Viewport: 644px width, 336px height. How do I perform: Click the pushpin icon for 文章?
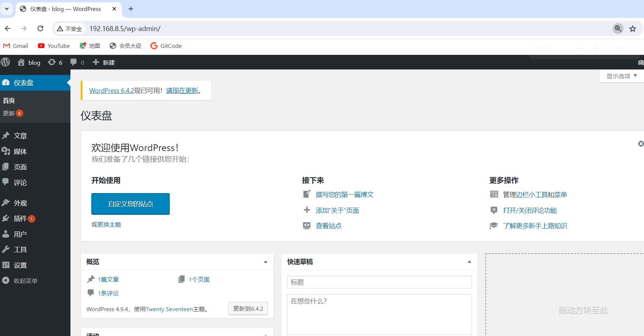point(6,136)
